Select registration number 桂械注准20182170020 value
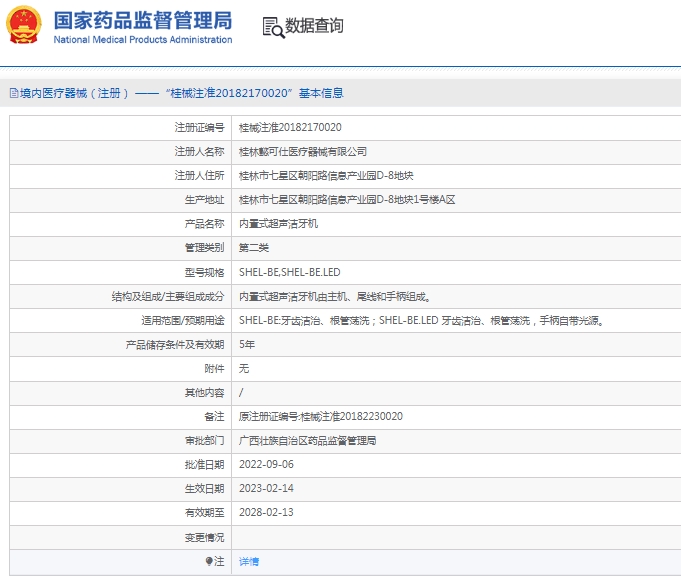Screen dimensions: 681x582 (290, 127)
